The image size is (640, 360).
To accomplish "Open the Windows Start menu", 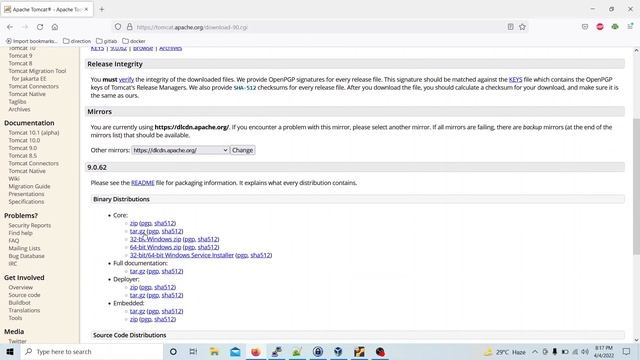I will click(x=10, y=351).
